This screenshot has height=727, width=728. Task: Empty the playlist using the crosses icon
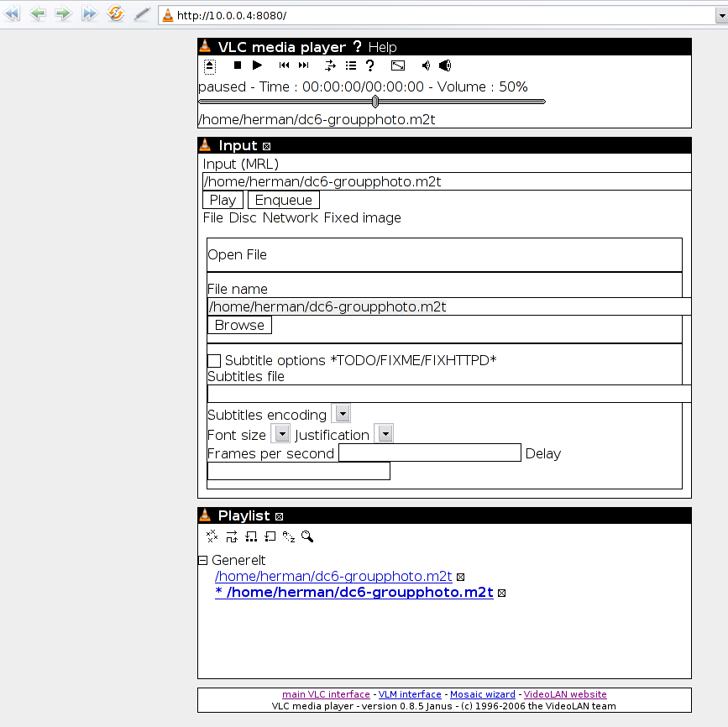click(212, 536)
